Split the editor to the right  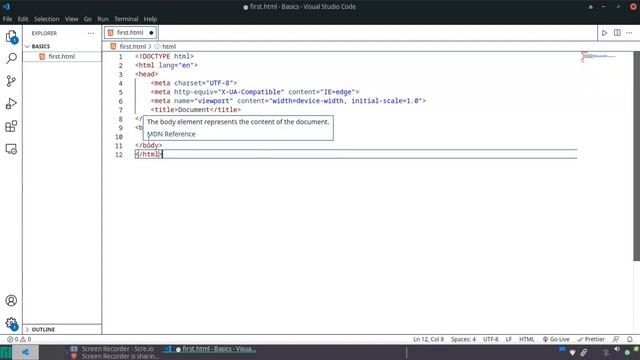point(617,33)
